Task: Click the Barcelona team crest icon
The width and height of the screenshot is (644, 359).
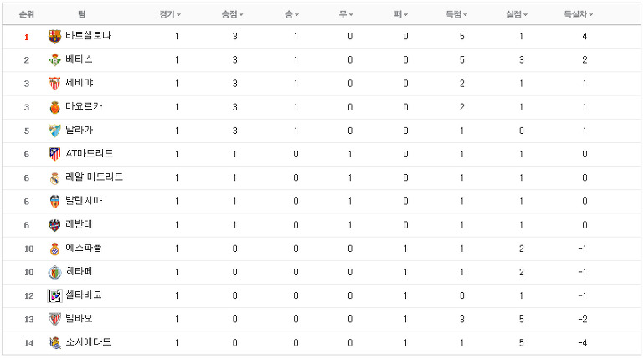Action: point(54,37)
